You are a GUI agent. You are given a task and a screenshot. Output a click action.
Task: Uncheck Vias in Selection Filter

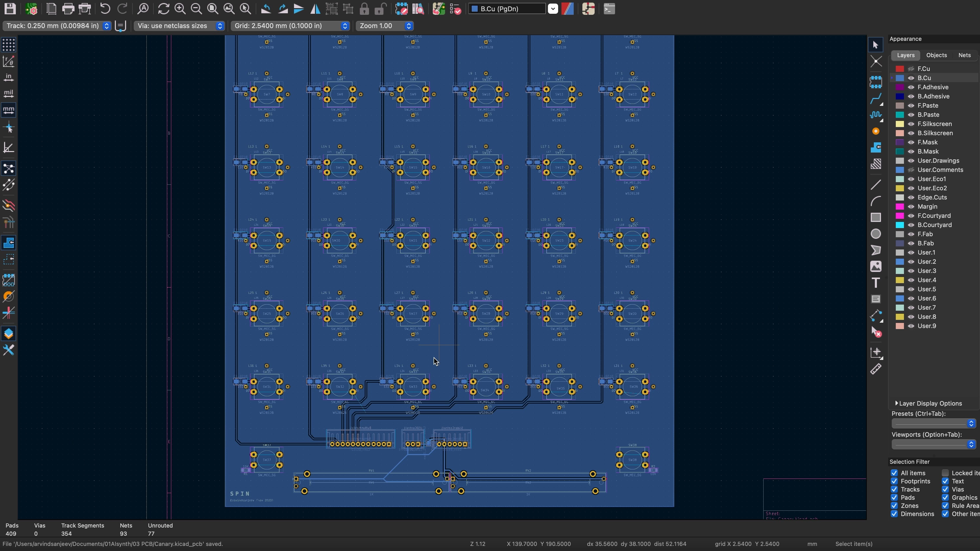pos(945,490)
